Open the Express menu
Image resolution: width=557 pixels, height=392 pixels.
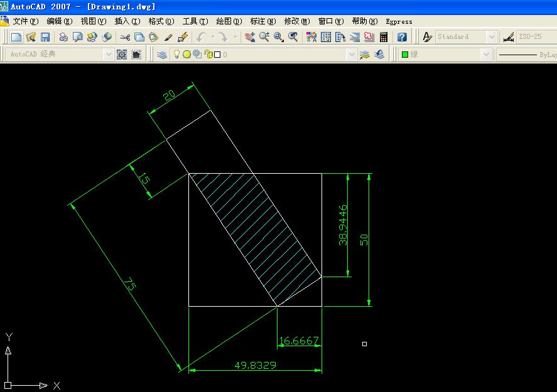pos(399,22)
